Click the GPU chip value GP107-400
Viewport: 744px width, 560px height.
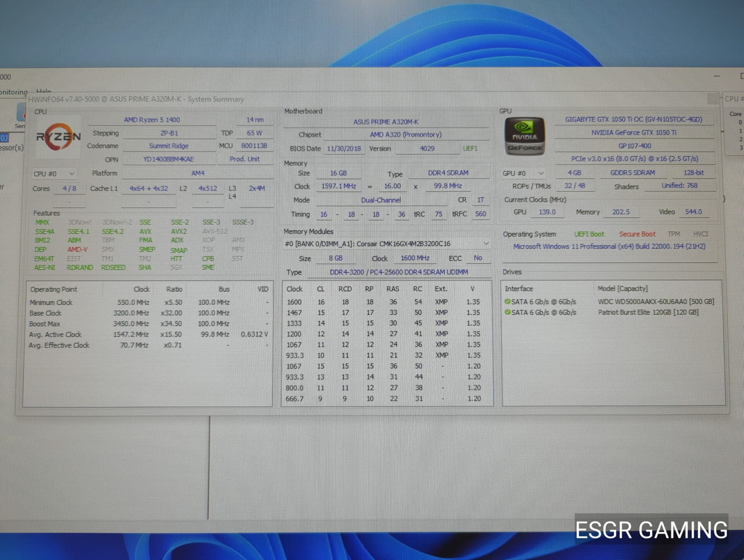point(634,146)
